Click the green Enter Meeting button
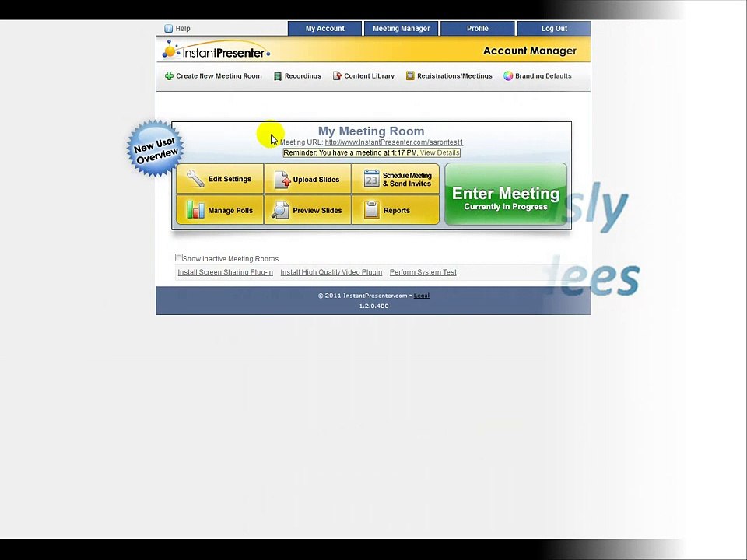This screenshot has width=747, height=560. [x=506, y=194]
